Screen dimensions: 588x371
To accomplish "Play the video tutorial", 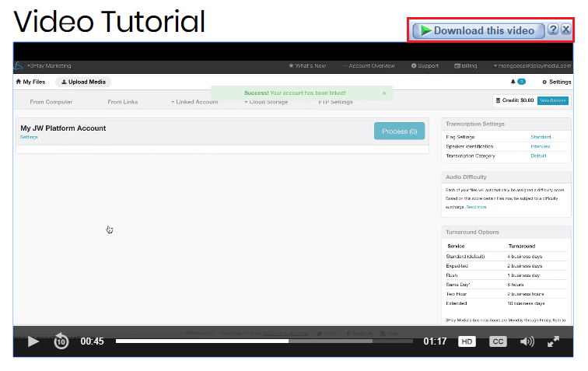I will pos(33,341).
